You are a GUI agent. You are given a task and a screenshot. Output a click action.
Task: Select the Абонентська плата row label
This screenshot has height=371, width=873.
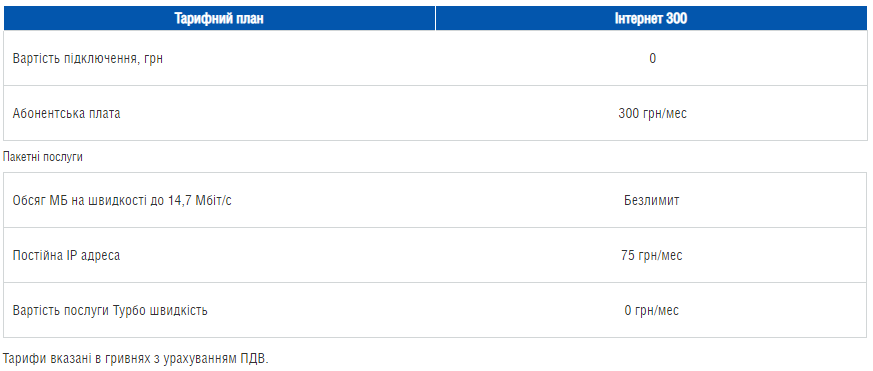pyautogui.click(x=66, y=114)
